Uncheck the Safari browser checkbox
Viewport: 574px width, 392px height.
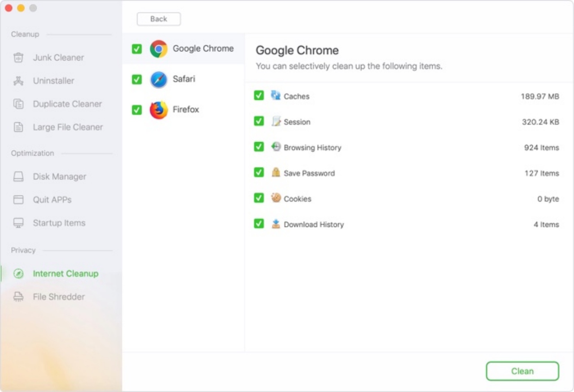(137, 79)
